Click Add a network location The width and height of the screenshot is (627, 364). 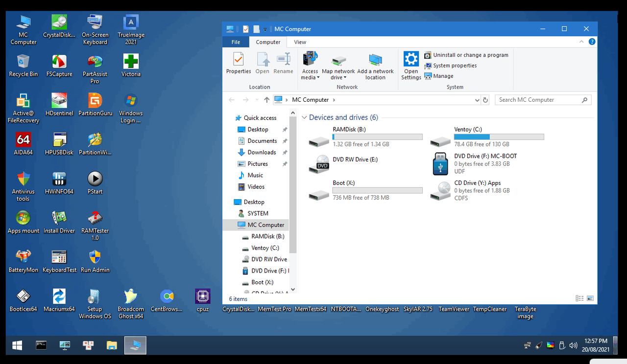pos(375,66)
